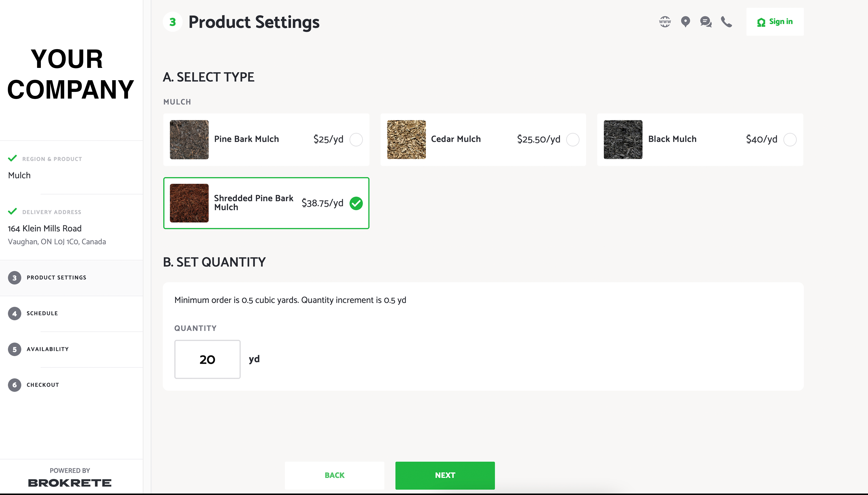Click the Sign in button
Image resolution: width=868 pixels, height=495 pixels.
(775, 22)
